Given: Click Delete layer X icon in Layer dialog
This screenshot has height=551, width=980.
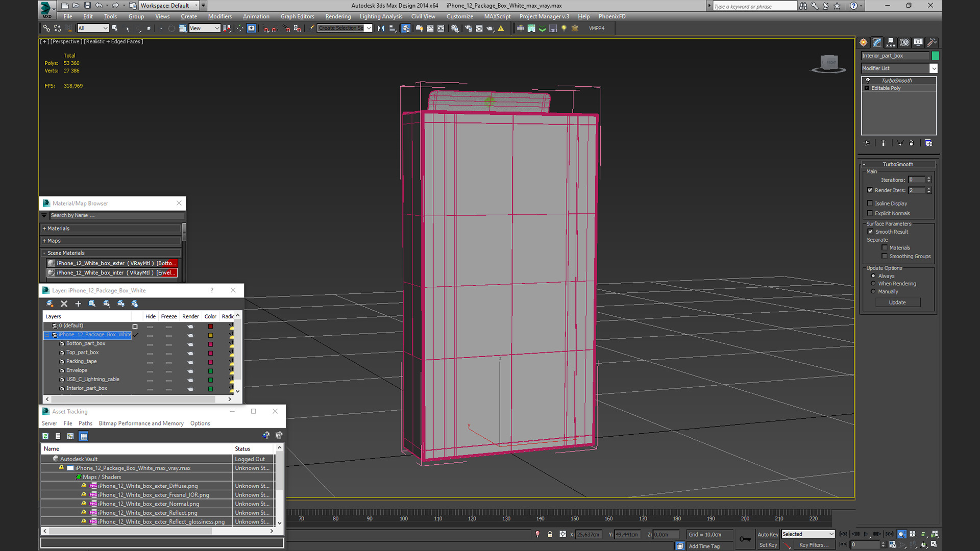Looking at the screenshot, I should coord(64,304).
